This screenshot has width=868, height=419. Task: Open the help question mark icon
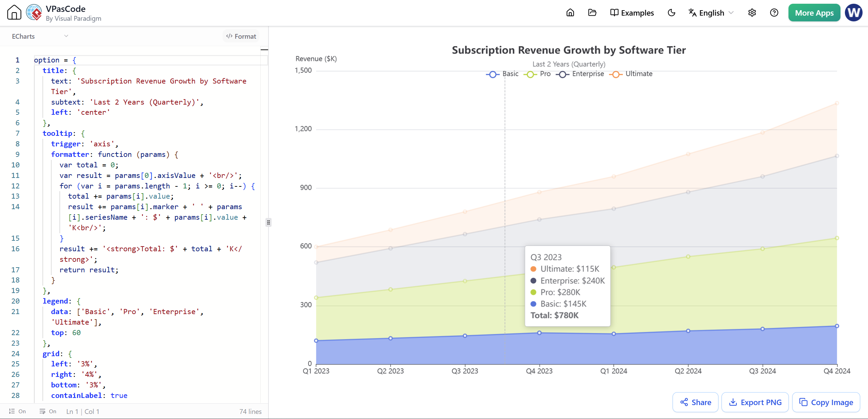coord(774,13)
